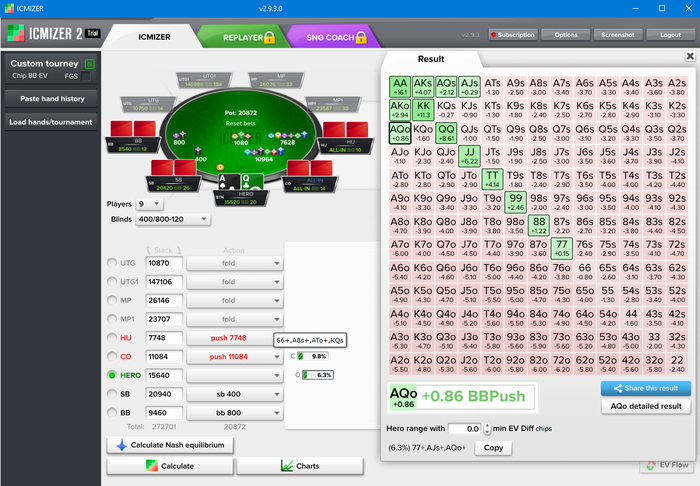The image size is (700, 486).
Task: Open the BB action dropdown
Action: pyautogui.click(x=235, y=413)
